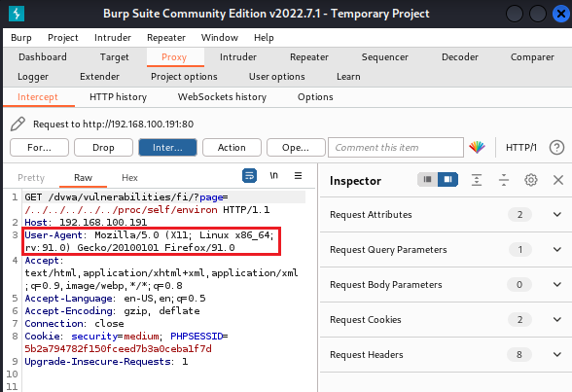
Task: Open the editor hamburger menu icon
Action: click(x=298, y=176)
